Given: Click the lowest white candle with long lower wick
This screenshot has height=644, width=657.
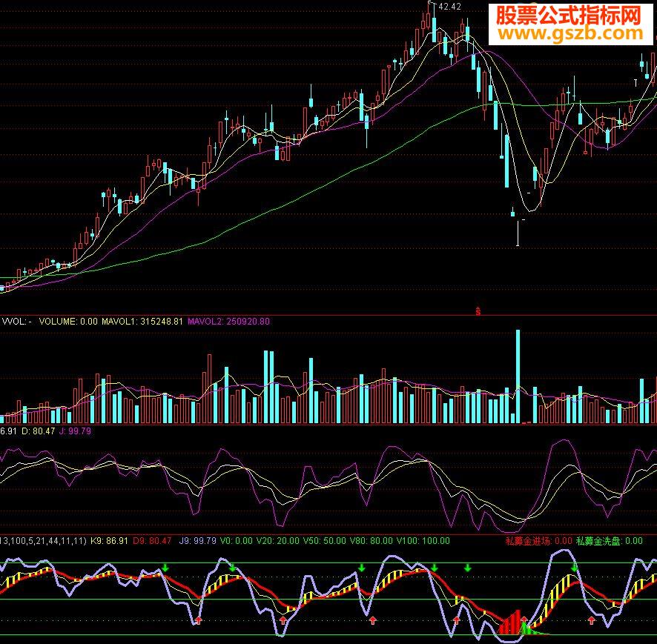Looking at the screenshot, I should (x=518, y=233).
